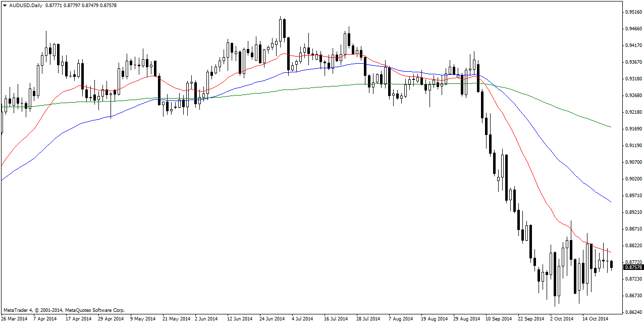This screenshot has width=644, height=323.
Task: Click the 0.88710 price axis label
Action: pyautogui.click(x=633, y=229)
